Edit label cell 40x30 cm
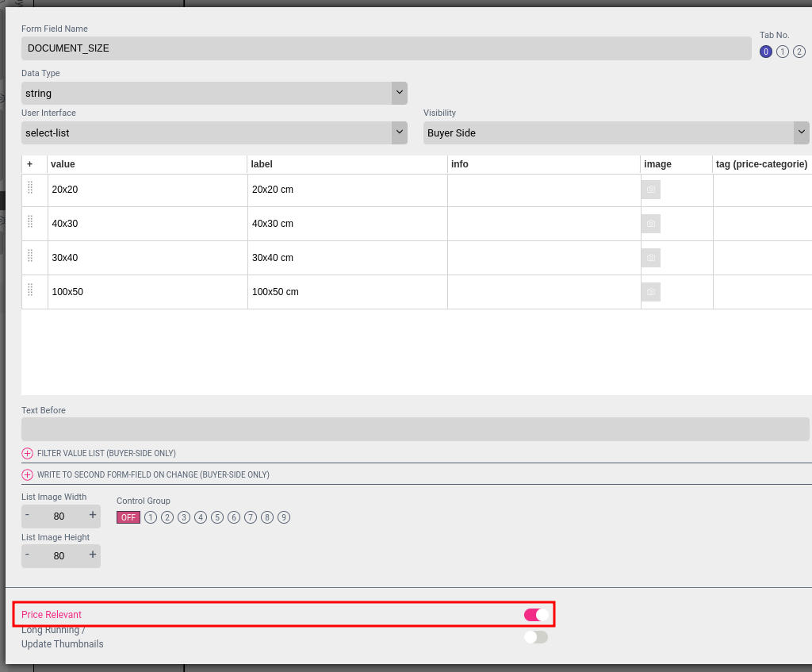Image resolution: width=812 pixels, height=672 pixels. coord(347,224)
